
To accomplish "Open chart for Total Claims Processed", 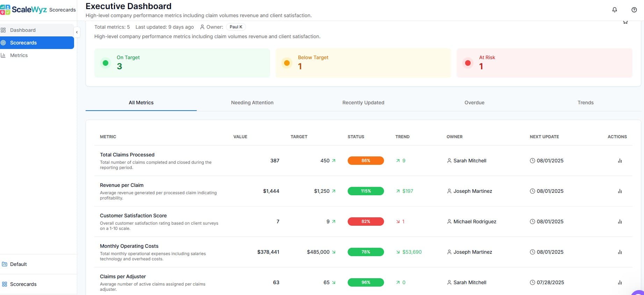I will click(x=620, y=161).
